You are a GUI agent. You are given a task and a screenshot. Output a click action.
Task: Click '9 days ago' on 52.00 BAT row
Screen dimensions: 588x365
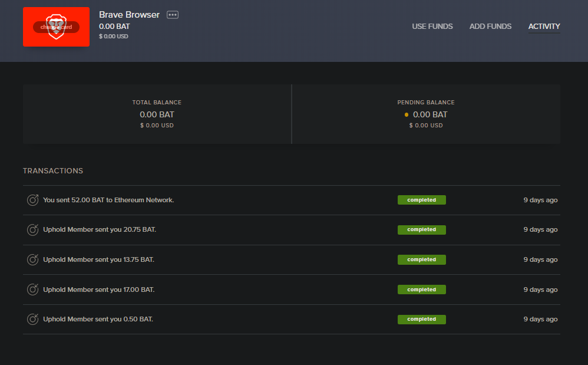(540, 200)
